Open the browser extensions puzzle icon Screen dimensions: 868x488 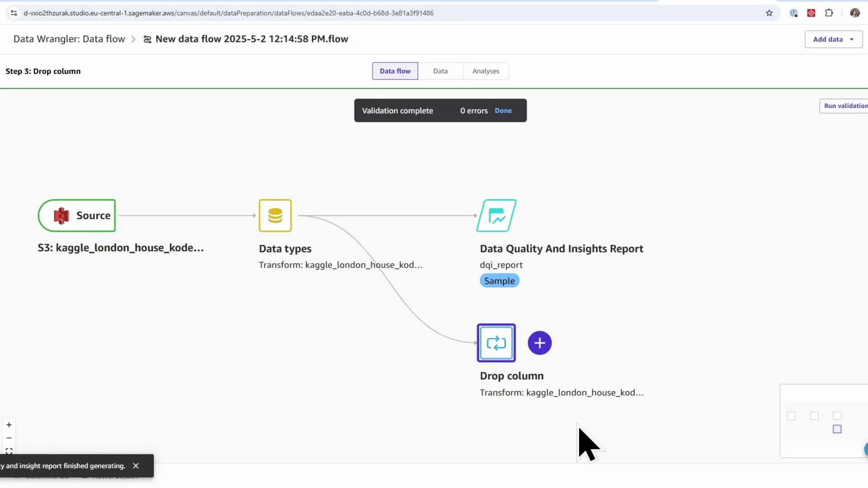coord(829,13)
